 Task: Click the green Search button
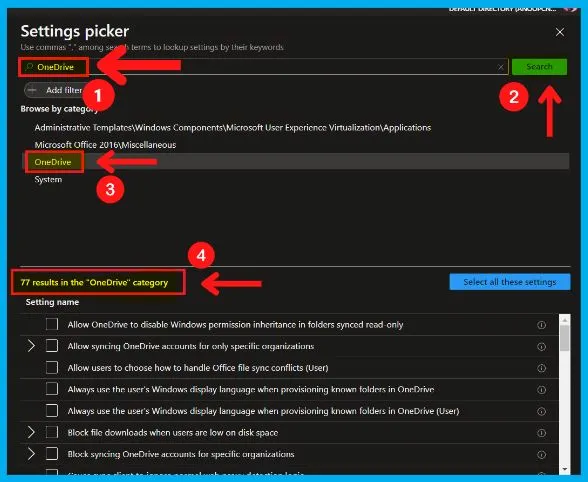(x=539, y=67)
